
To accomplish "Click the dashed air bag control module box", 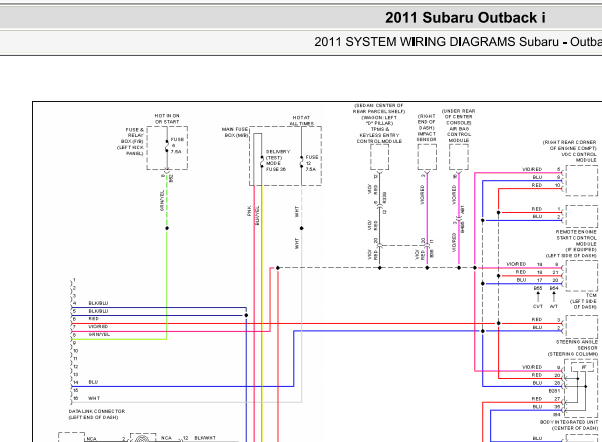I will point(459,157).
